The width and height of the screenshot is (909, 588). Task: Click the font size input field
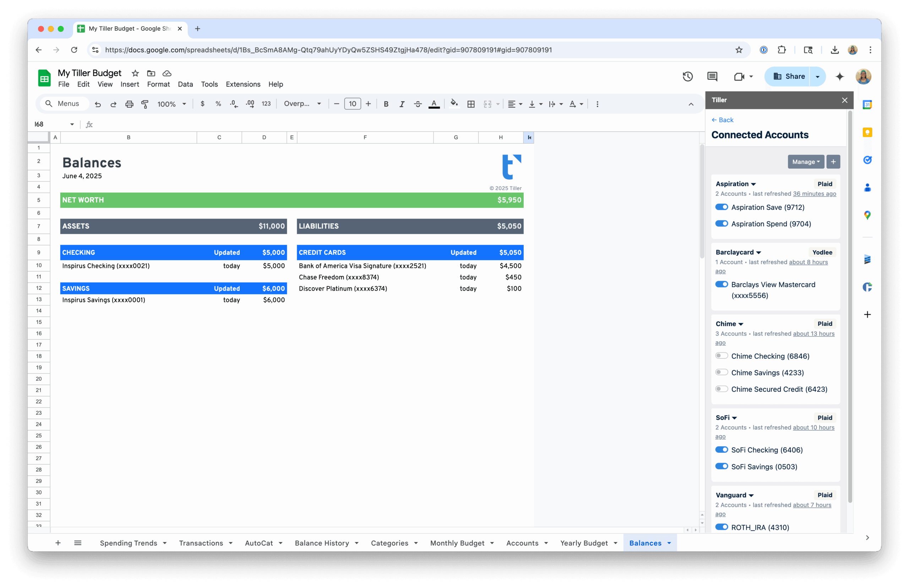click(x=352, y=104)
